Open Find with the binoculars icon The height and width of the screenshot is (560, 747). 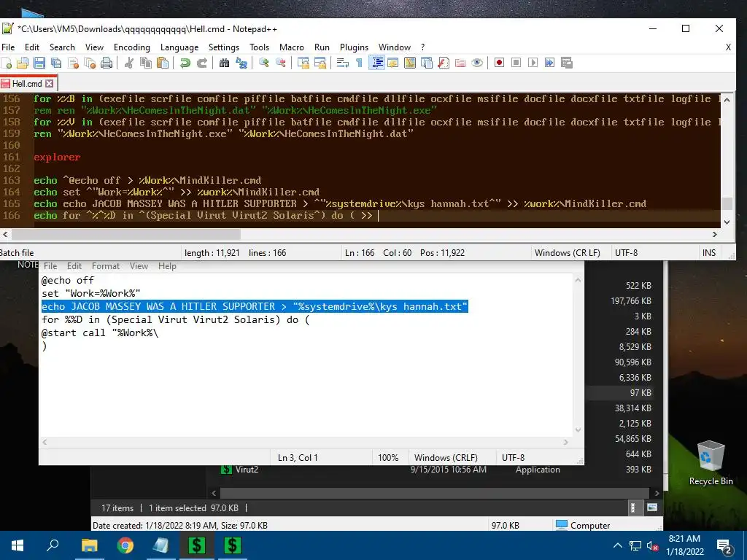tap(225, 63)
